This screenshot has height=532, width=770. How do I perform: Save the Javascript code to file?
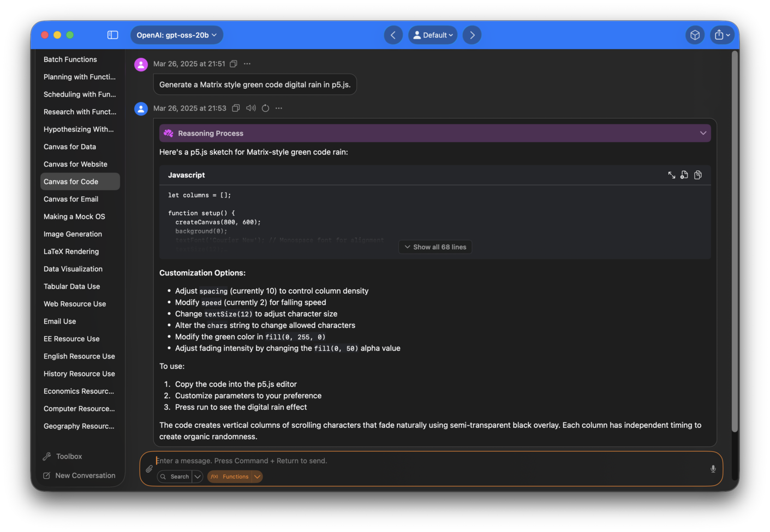click(x=684, y=175)
